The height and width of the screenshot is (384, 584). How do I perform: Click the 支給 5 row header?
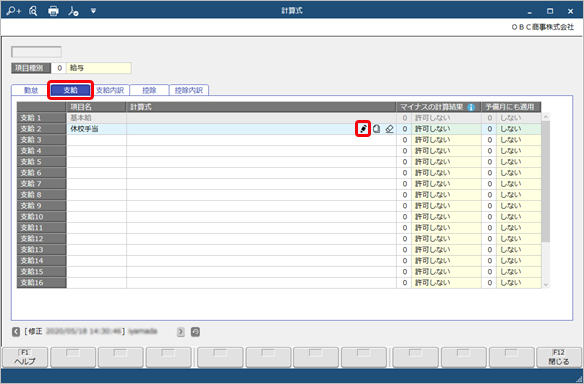click(x=41, y=162)
